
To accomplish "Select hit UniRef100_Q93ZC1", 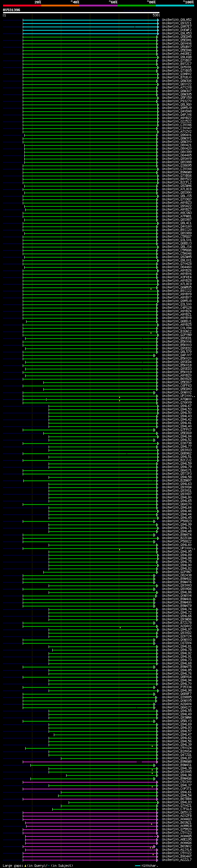I will pos(176,23).
